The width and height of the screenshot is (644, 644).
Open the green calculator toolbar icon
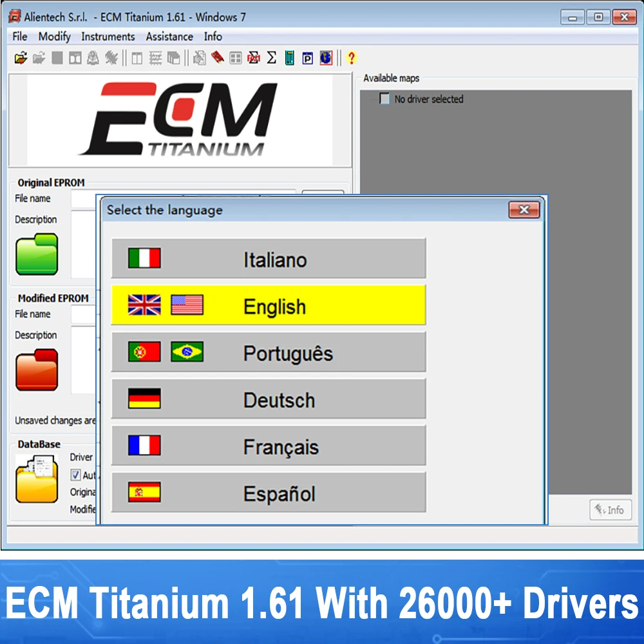click(x=290, y=58)
